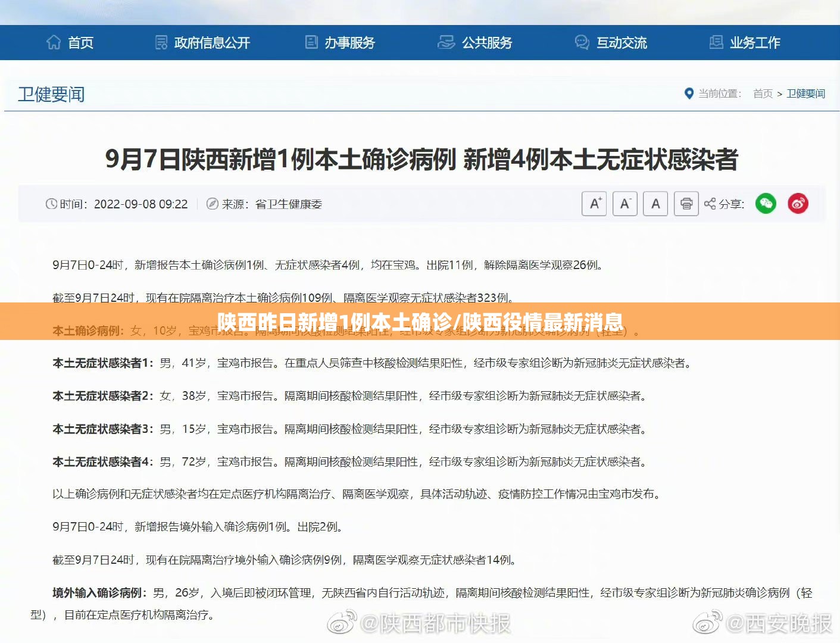
Task: Click the home icon in navigation bar
Action: point(54,42)
